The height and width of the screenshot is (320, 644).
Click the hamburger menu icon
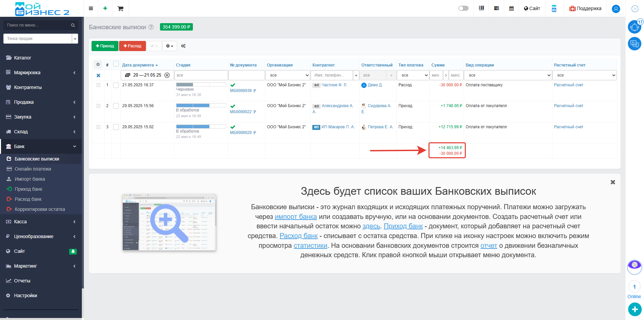(x=91, y=9)
